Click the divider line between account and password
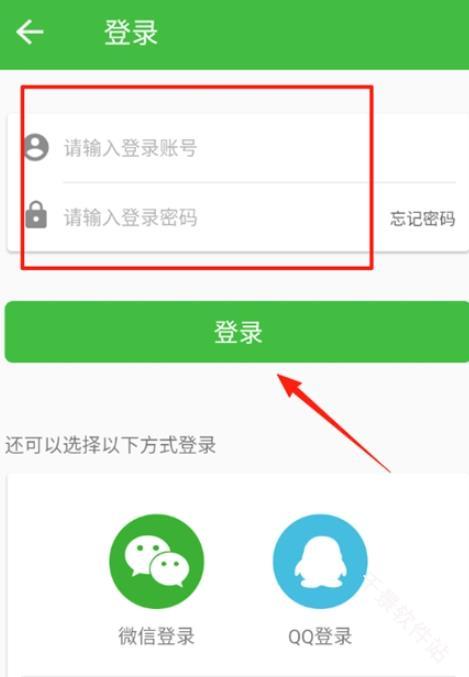 click(259, 183)
